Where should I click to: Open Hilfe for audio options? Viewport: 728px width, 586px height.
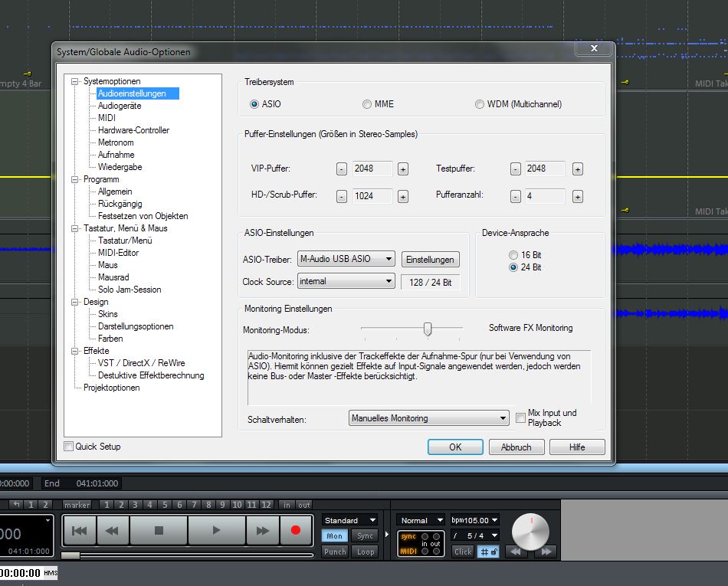[x=577, y=447]
